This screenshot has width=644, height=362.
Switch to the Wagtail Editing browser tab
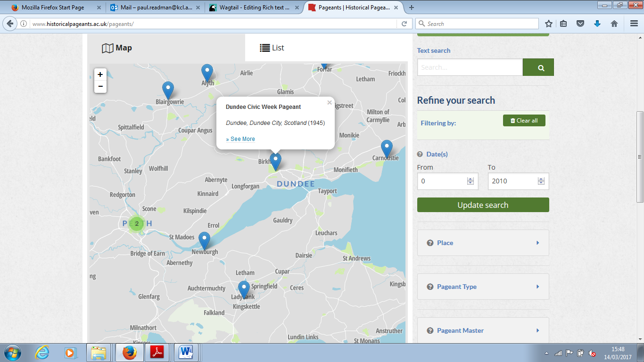click(x=255, y=8)
